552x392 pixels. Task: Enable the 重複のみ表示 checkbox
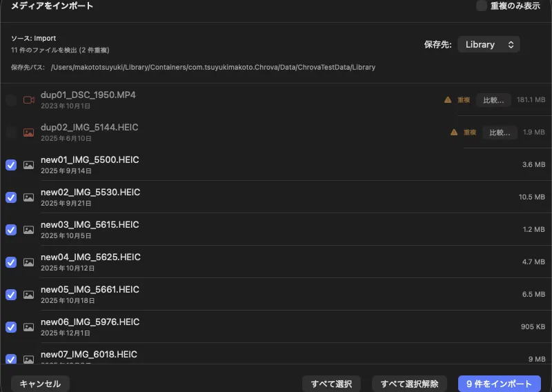point(482,6)
